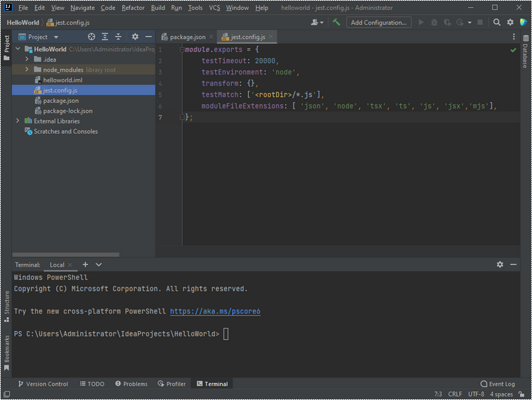Open the File menu
The height and width of the screenshot is (400, 532).
23,8
